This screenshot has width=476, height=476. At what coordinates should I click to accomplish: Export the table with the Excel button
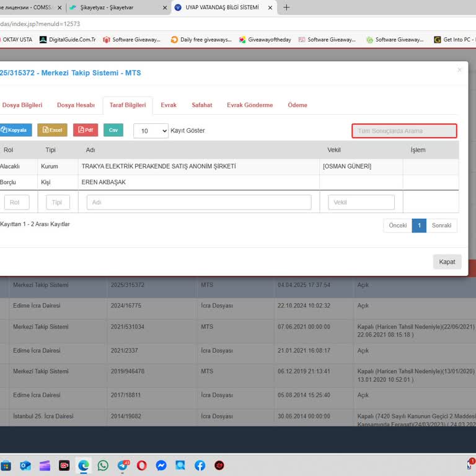[x=52, y=130]
